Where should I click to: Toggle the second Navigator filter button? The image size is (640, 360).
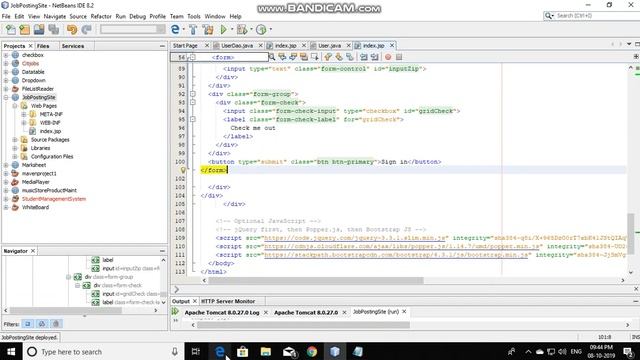click(x=42, y=324)
